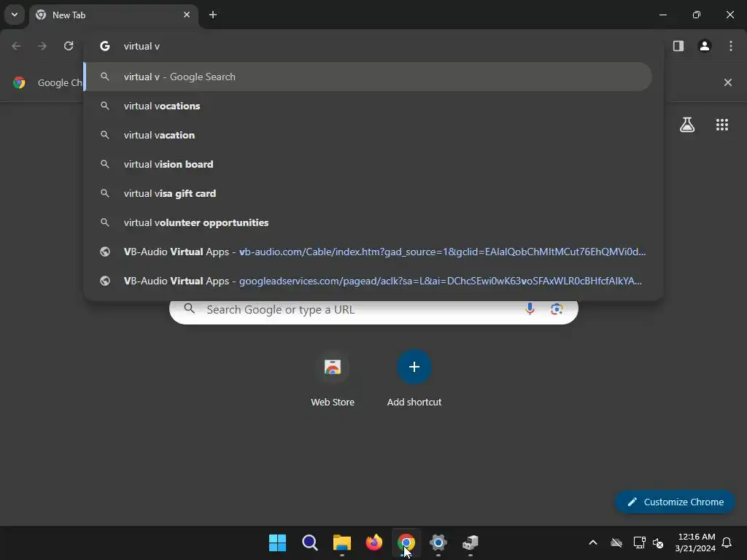This screenshot has width=747, height=560.
Task: Dismiss the Google Chrome infobar
Action: tap(728, 82)
